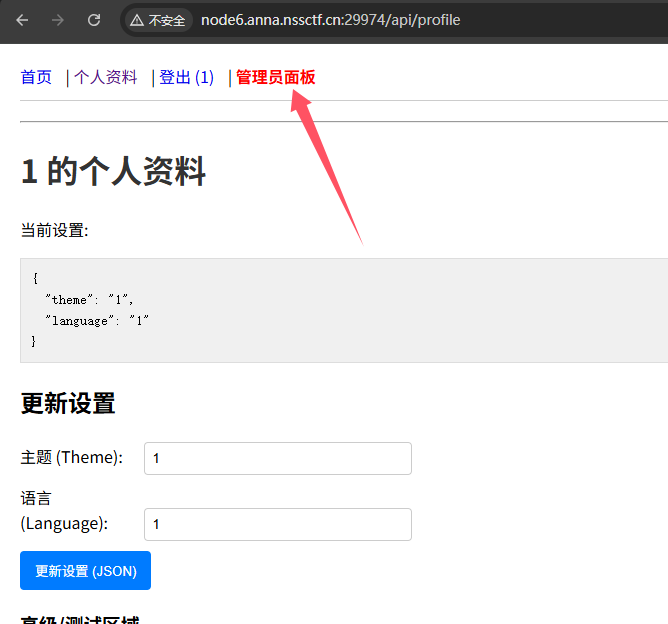Click the browser forward arrow
This screenshot has width=668, height=624.
tap(58, 20)
